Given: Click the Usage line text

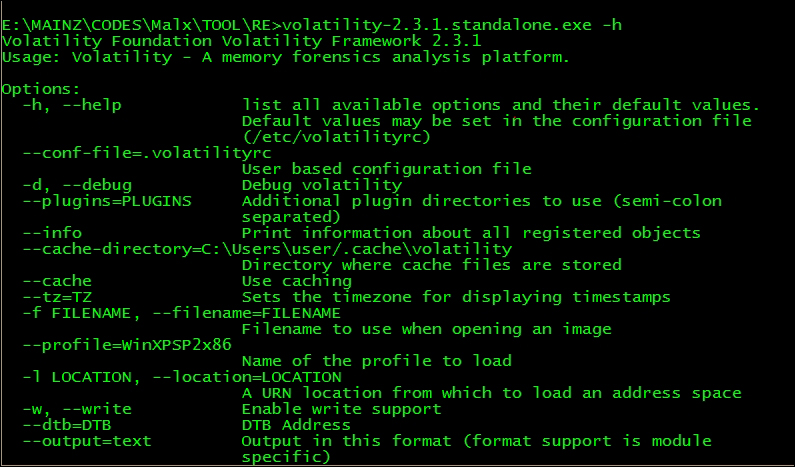Looking at the screenshot, I should tap(285, 56).
